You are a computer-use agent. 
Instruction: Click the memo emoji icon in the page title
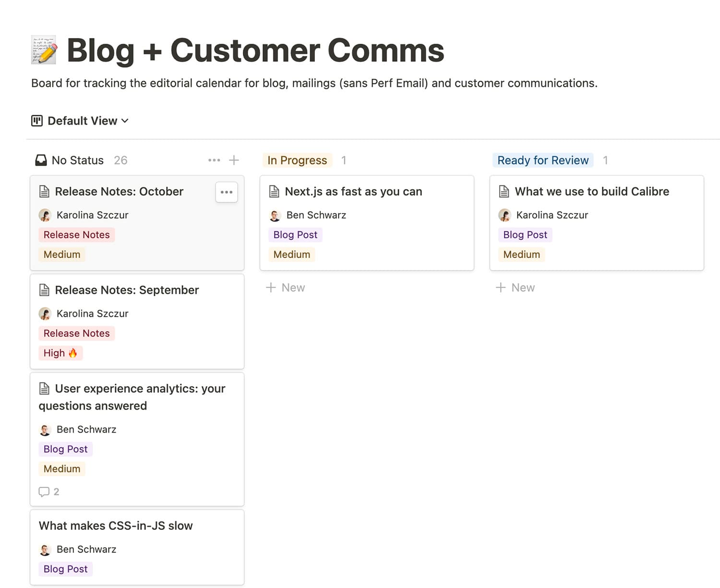(44, 50)
